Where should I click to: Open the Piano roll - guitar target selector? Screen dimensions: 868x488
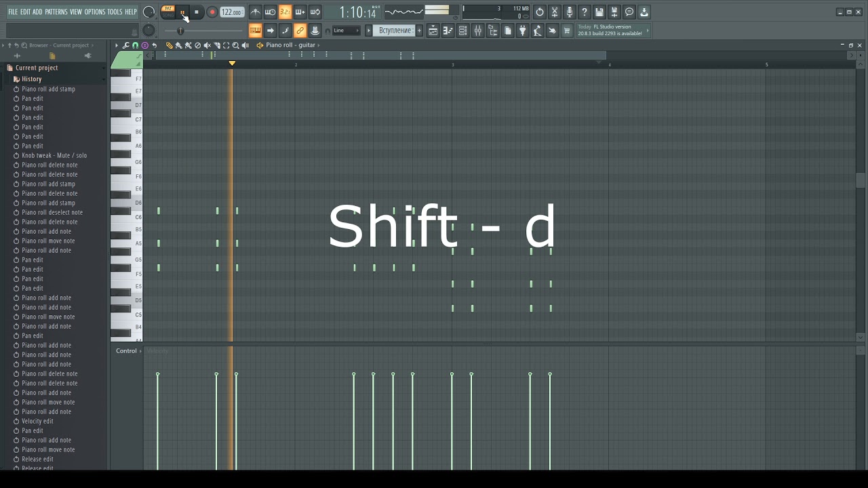pyautogui.click(x=290, y=45)
